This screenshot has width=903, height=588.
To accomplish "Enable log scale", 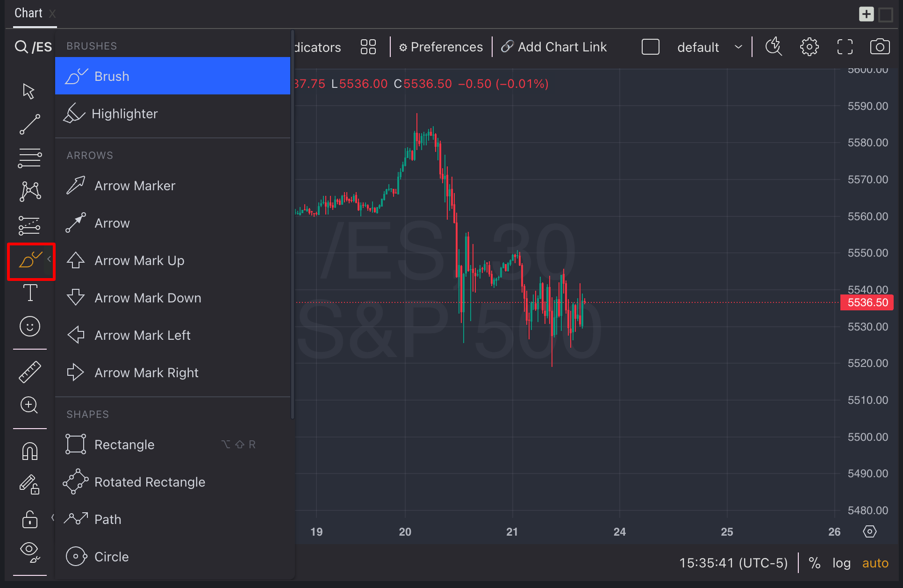I will [x=841, y=563].
